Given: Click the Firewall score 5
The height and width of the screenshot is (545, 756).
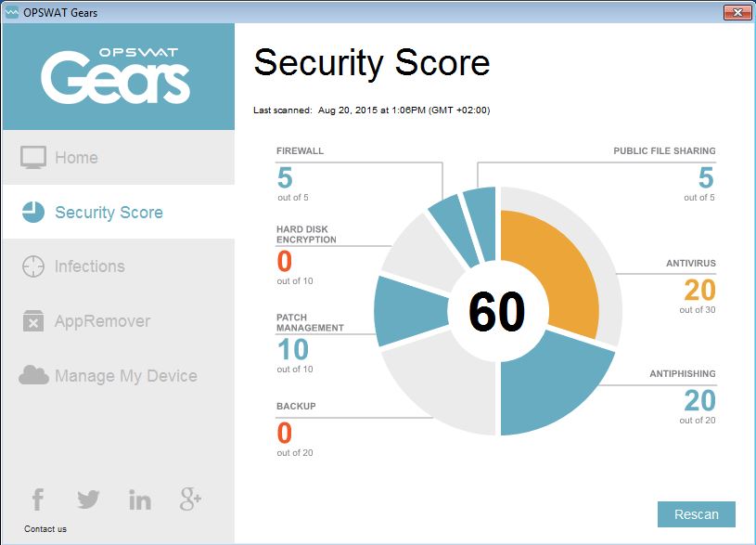Looking at the screenshot, I should [285, 177].
